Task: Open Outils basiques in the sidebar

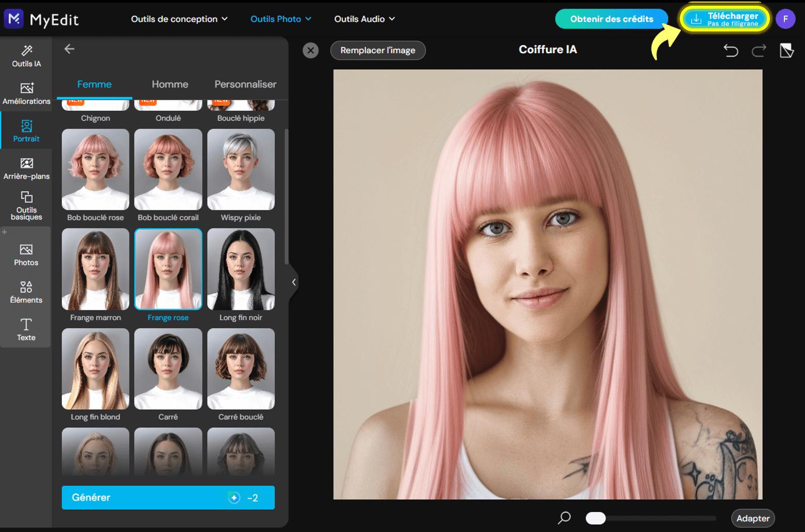Action: pyautogui.click(x=26, y=206)
